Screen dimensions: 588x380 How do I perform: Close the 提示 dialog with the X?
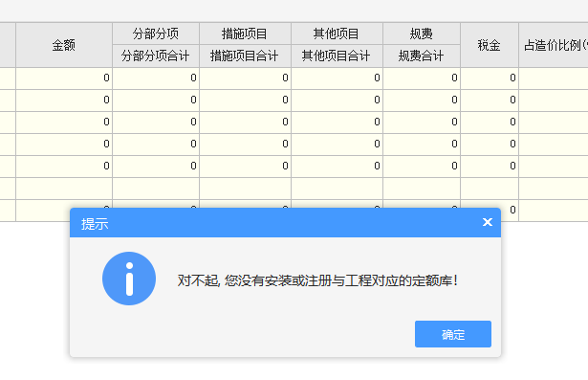click(487, 222)
